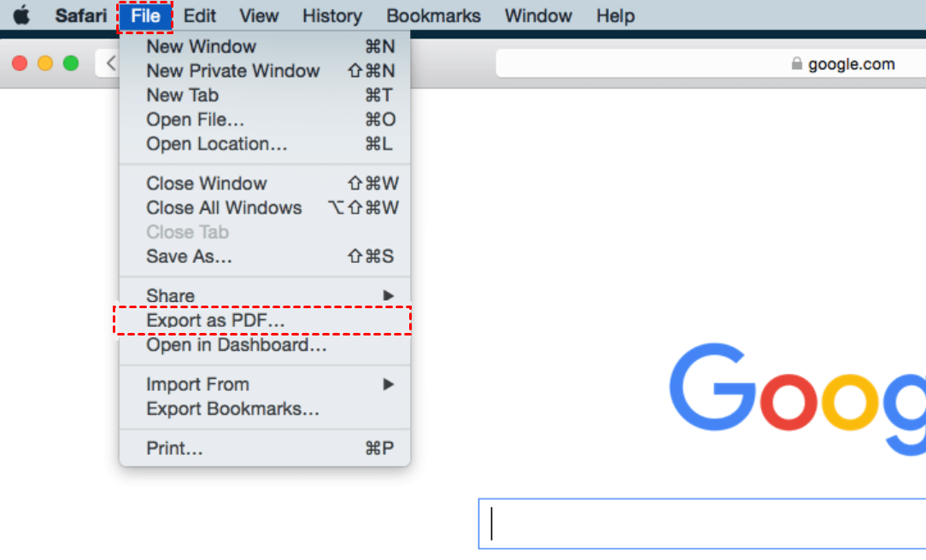
Task: Select New Private Window
Action: [x=265, y=71]
